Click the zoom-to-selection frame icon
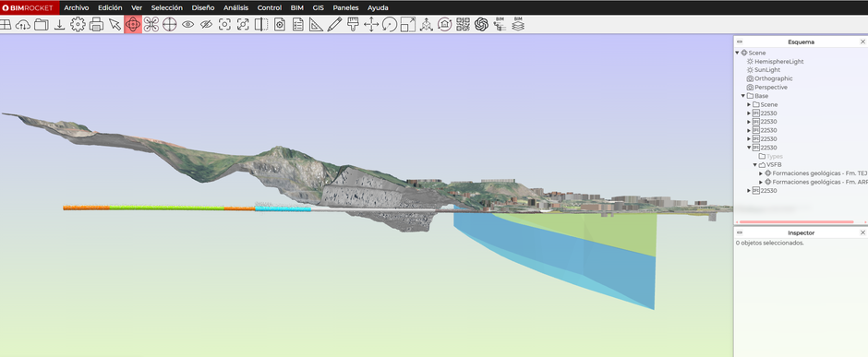Screen dimensions: 868x357 [224, 24]
